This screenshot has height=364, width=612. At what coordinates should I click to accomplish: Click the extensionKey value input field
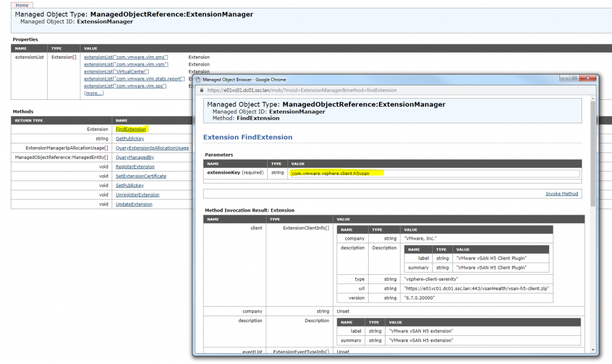pyautogui.click(x=434, y=173)
